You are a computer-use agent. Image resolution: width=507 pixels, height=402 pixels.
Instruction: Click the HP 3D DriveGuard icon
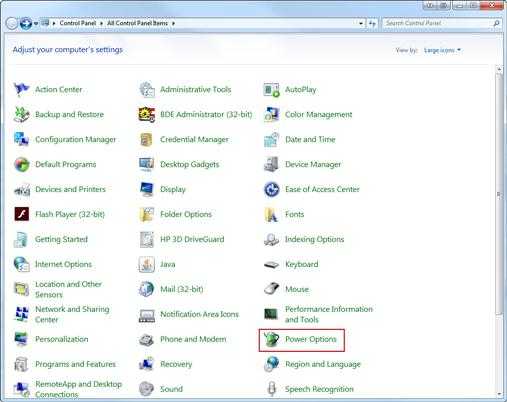pos(147,239)
